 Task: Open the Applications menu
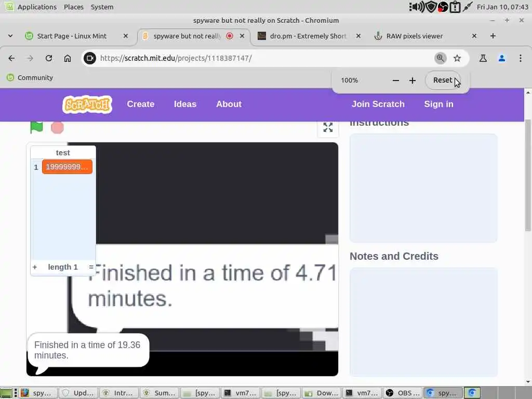pos(37,7)
